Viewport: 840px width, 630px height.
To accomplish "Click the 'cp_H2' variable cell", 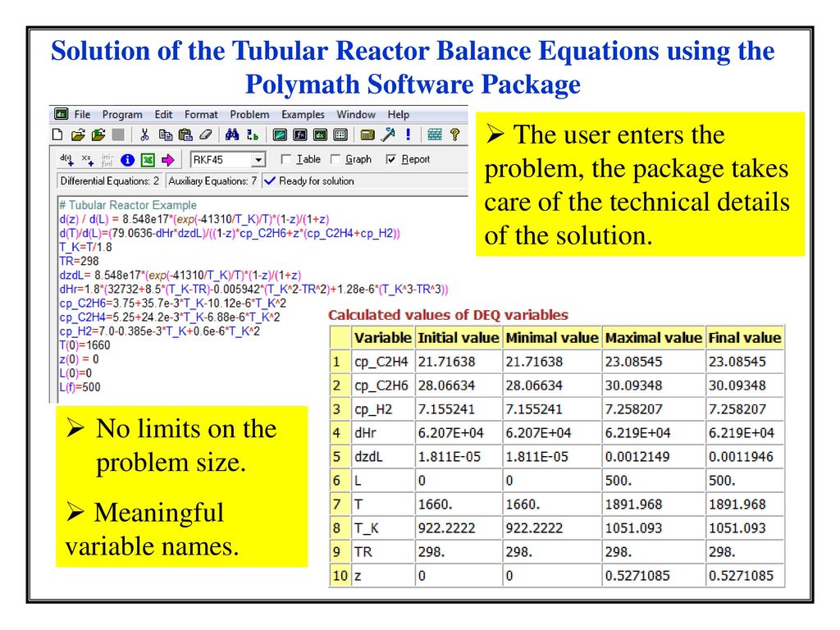I will click(x=382, y=409).
